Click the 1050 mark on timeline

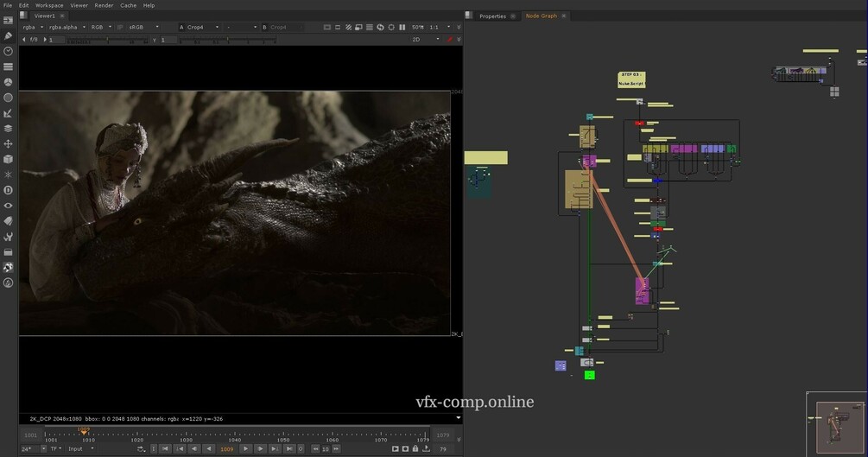(283, 438)
